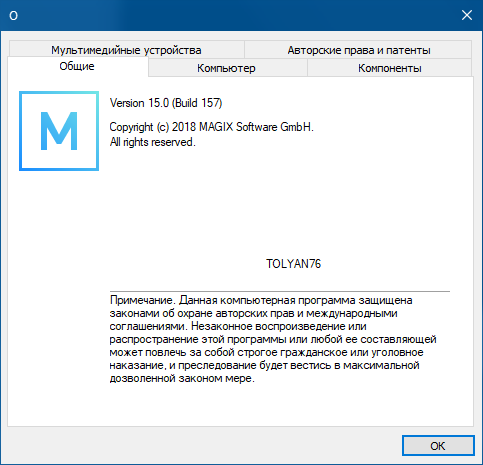Image resolution: width=483 pixels, height=465 pixels.
Task: Click the blue MAGIX M logo
Action: [x=59, y=131]
